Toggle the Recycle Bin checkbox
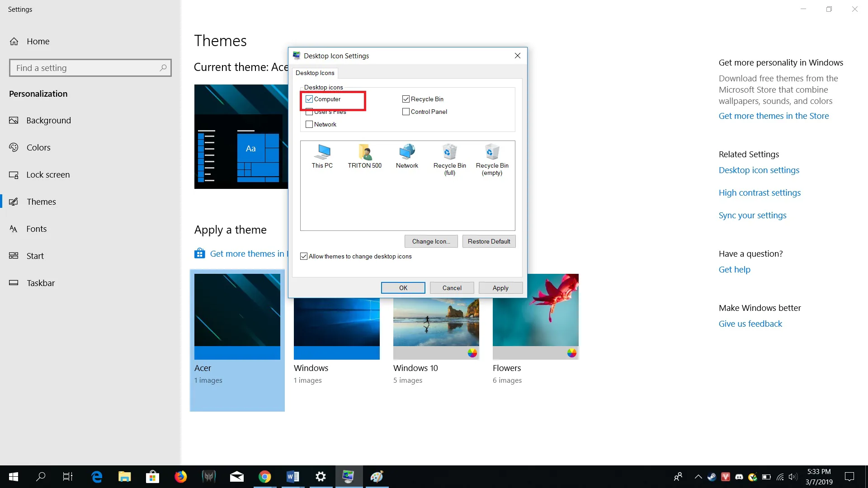Screen dimensions: 868x488 coord(406,99)
